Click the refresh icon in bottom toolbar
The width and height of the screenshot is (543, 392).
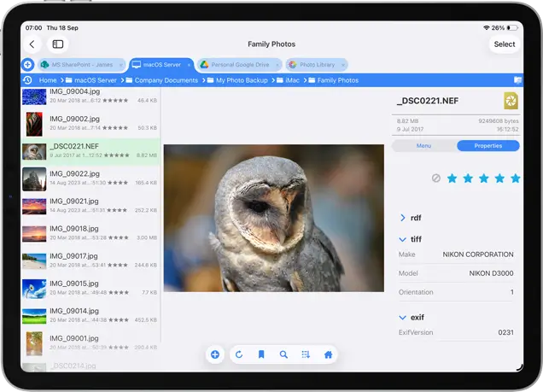tap(239, 354)
